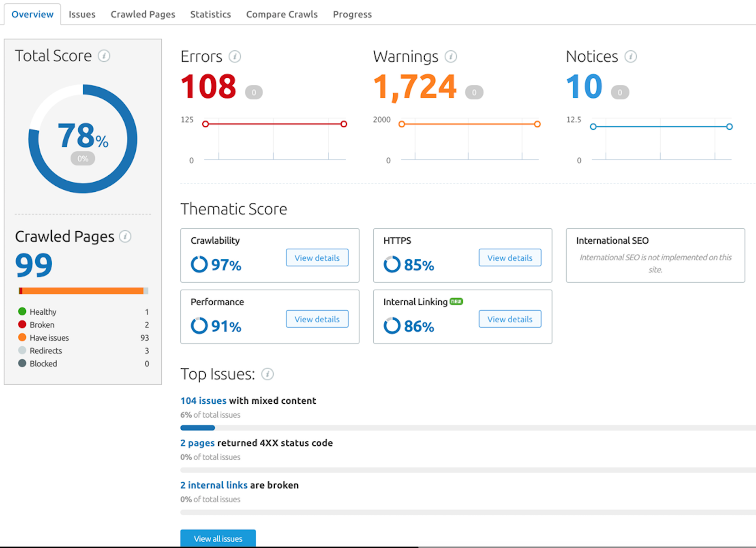Screen dimensions: 756x548
Task: Click the Warnings info icon
Action: click(x=451, y=57)
